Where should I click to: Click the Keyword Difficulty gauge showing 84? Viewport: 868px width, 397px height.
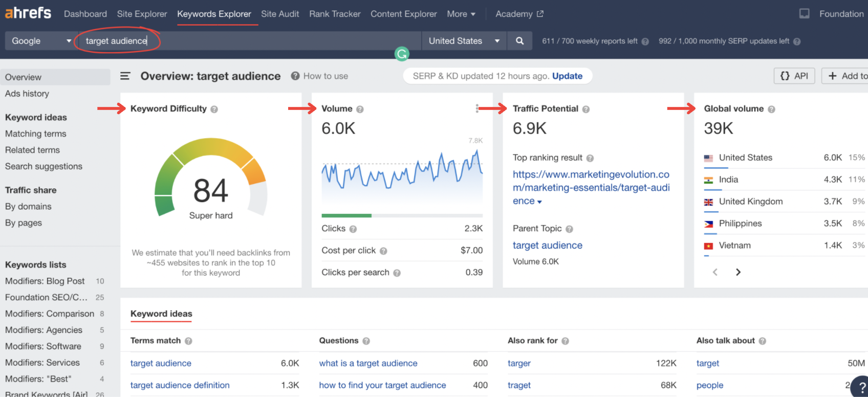(210, 189)
